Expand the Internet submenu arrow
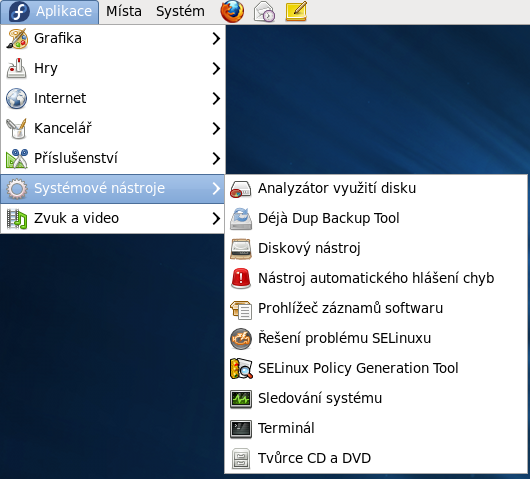 216,98
